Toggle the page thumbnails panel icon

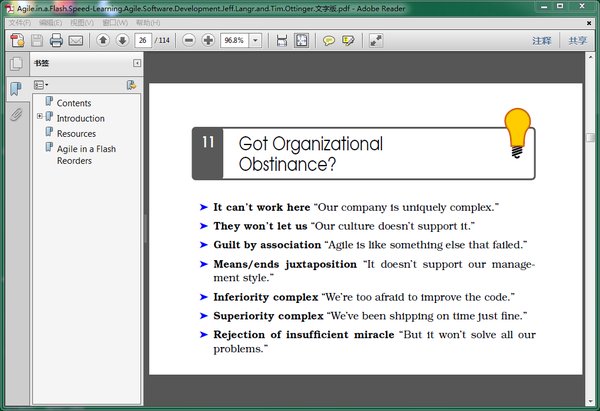click(x=16, y=65)
